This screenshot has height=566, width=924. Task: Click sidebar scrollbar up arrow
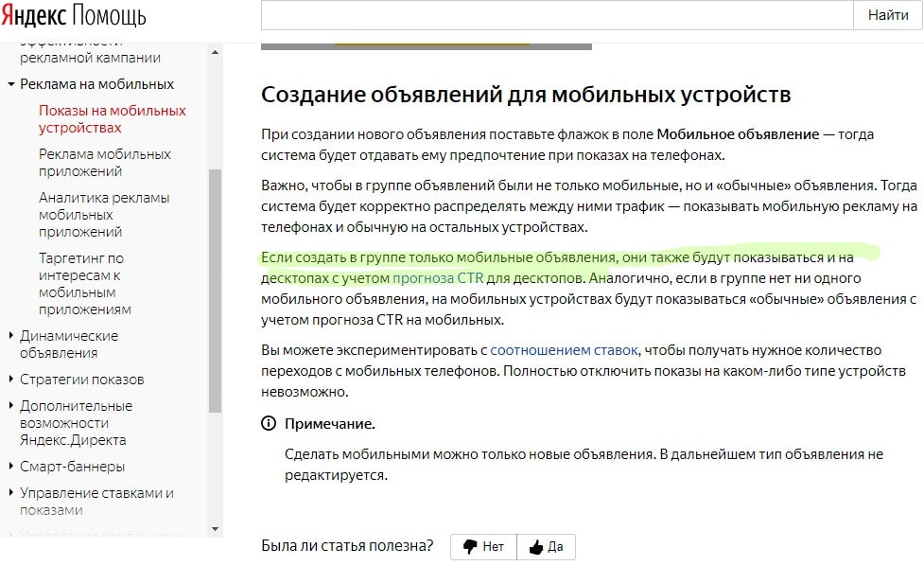pyautogui.click(x=215, y=52)
